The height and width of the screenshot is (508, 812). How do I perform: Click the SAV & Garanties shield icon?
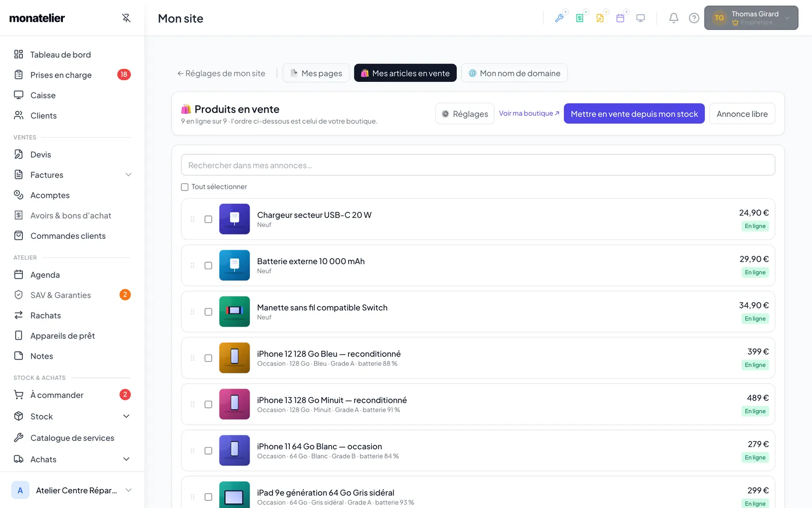point(19,295)
